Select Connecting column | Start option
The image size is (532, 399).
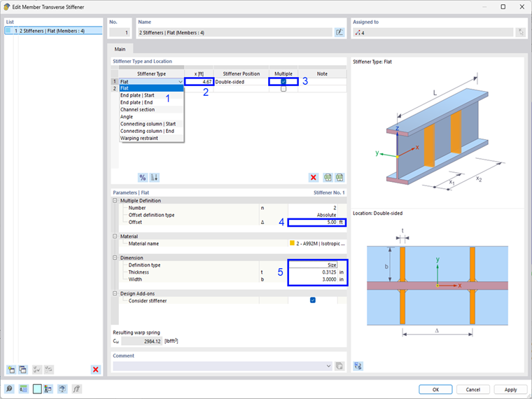click(151, 124)
